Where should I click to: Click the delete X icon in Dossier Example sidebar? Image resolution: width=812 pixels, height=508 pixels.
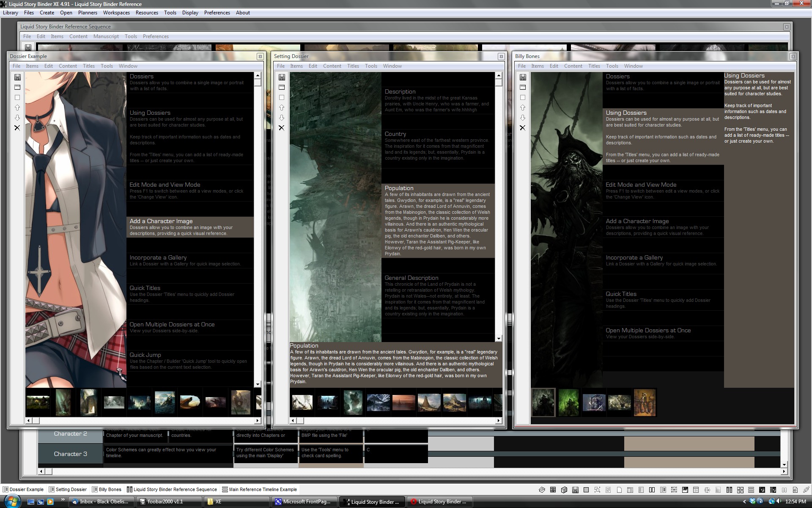pos(17,128)
